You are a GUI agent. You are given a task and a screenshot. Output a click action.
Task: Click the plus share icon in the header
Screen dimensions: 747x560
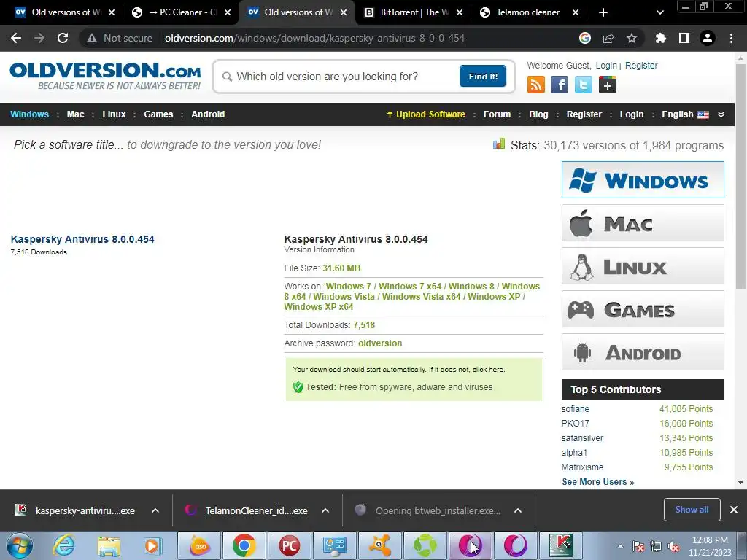(x=608, y=85)
